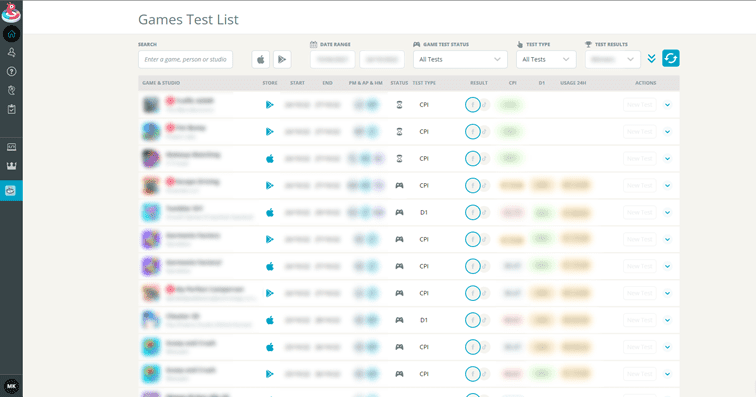Expand more filters with double chevron
Viewport: 756px width, 397px height.
coord(651,59)
